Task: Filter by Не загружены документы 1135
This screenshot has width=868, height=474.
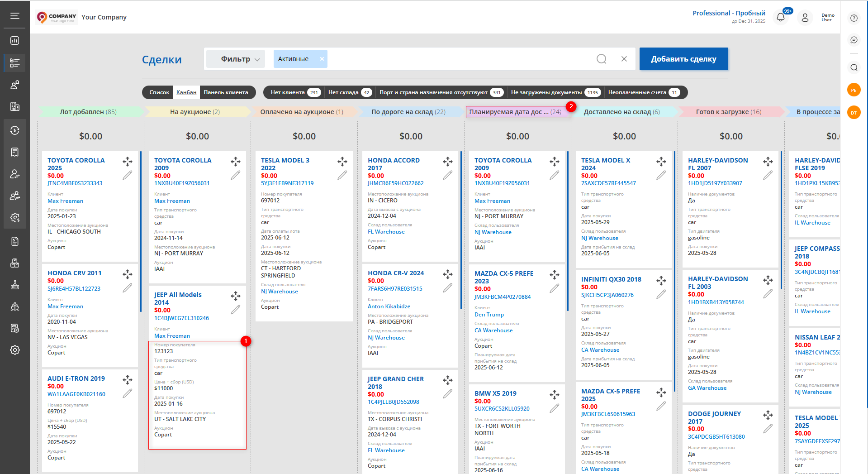Action: point(555,92)
